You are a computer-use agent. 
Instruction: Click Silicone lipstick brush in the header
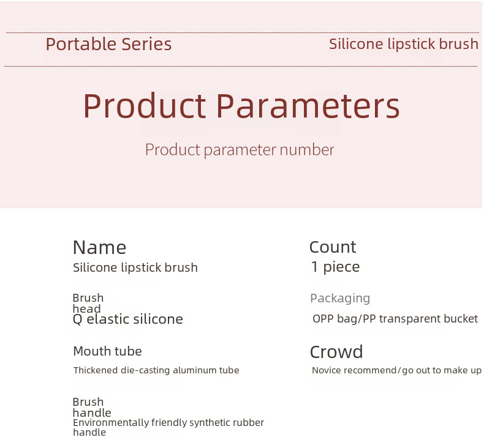[403, 44]
